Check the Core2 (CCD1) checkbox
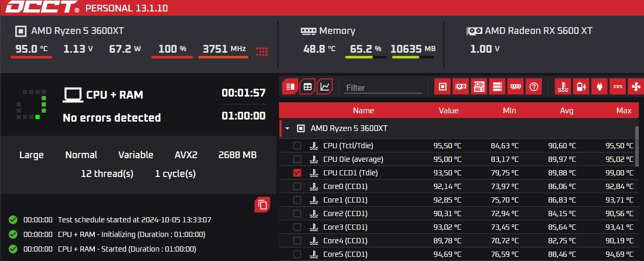 click(x=297, y=213)
